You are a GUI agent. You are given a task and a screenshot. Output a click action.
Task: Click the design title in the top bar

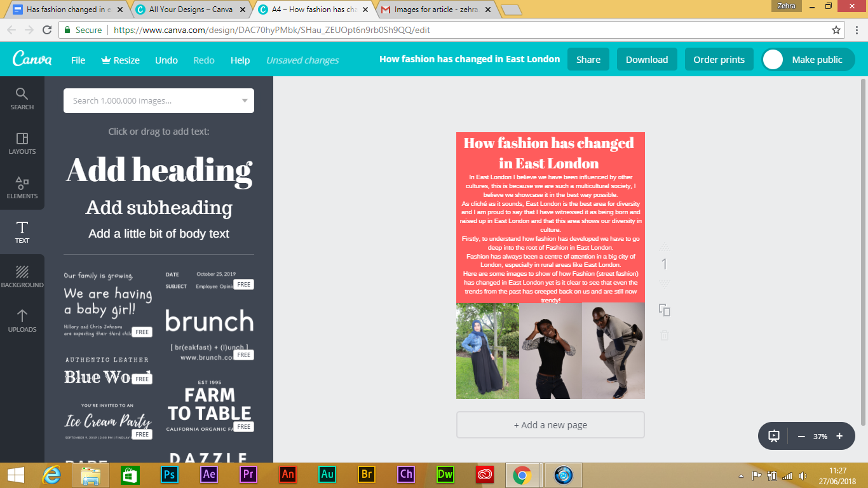470,59
